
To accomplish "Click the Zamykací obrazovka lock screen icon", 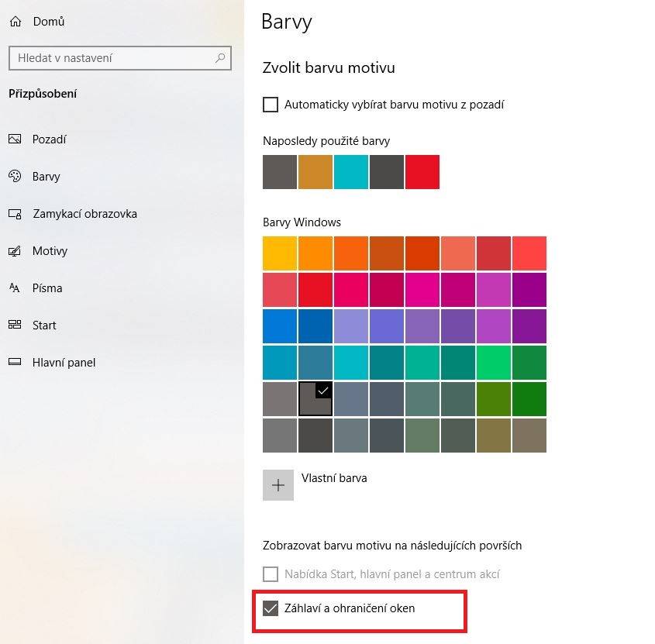I will click(x=15, y=214).
